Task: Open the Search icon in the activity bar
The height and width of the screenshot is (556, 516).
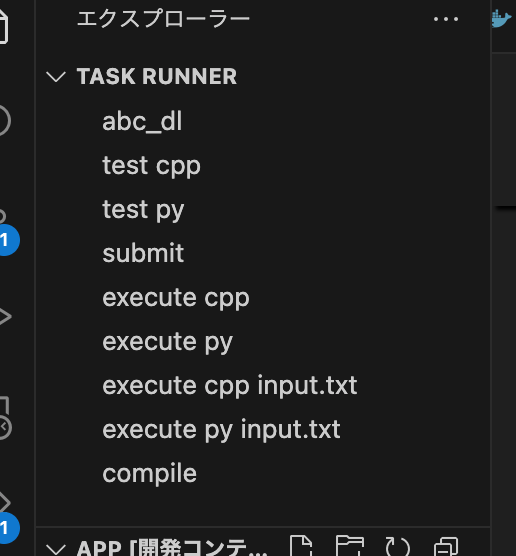Action: [x=4, y=121]
